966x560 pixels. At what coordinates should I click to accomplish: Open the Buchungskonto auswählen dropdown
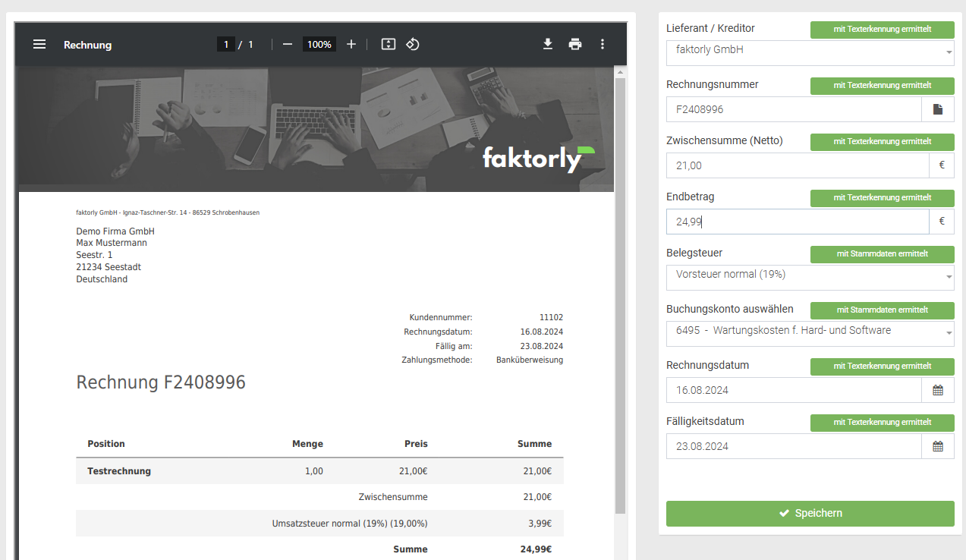(x=810, y=334)
